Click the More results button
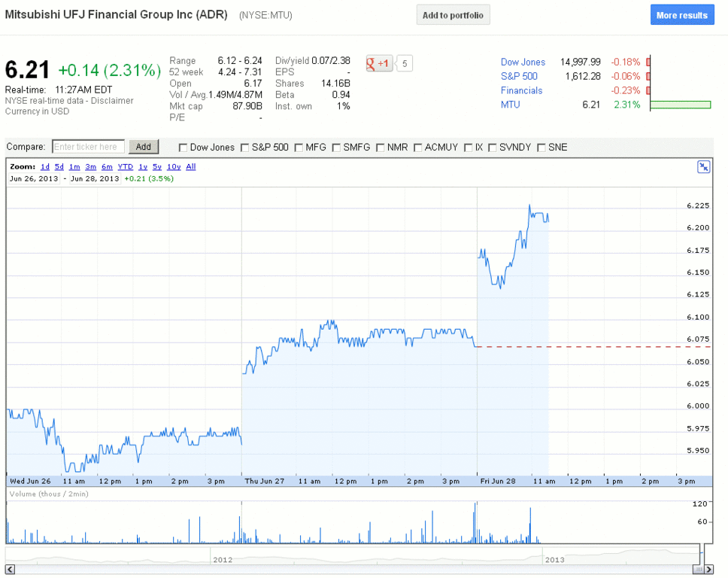728x578 pixels. (682, 15)
